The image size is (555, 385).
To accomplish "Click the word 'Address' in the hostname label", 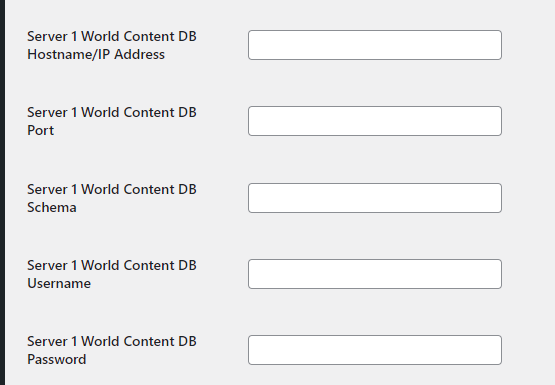I will click(139, 54).
